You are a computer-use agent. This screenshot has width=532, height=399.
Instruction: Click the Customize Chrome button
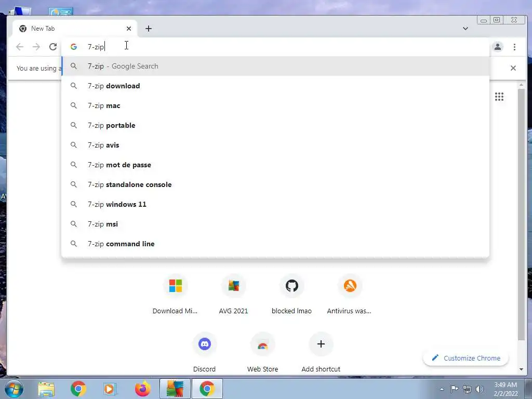point(466,358)
